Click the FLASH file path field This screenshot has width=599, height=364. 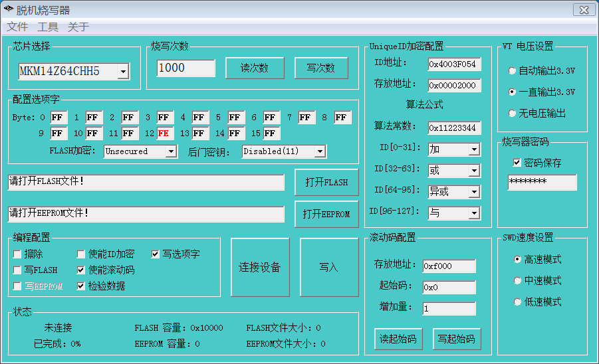(x=146, y=182)
